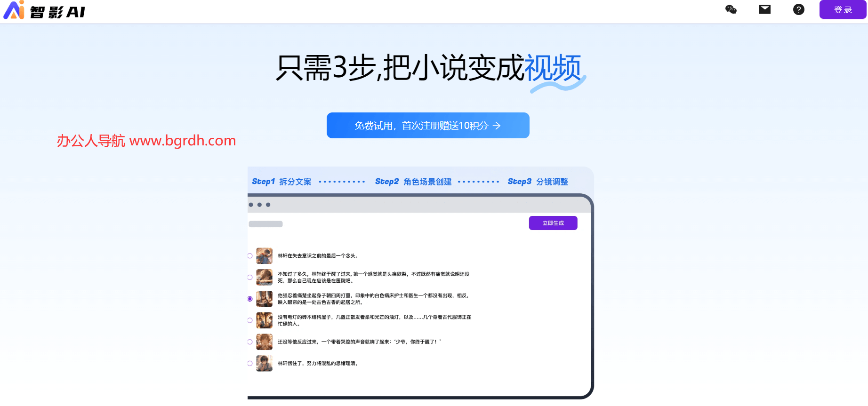Select radio for 没有电灯的砖木结构屋子 row
Screen dimensions: 868x406
tap(250, 320)
